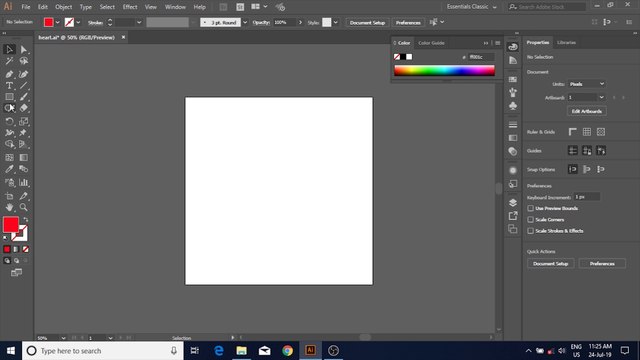This screenshot has width=640, height=360.
Task: Click the control bar red fill swatch
Action: 49,22
